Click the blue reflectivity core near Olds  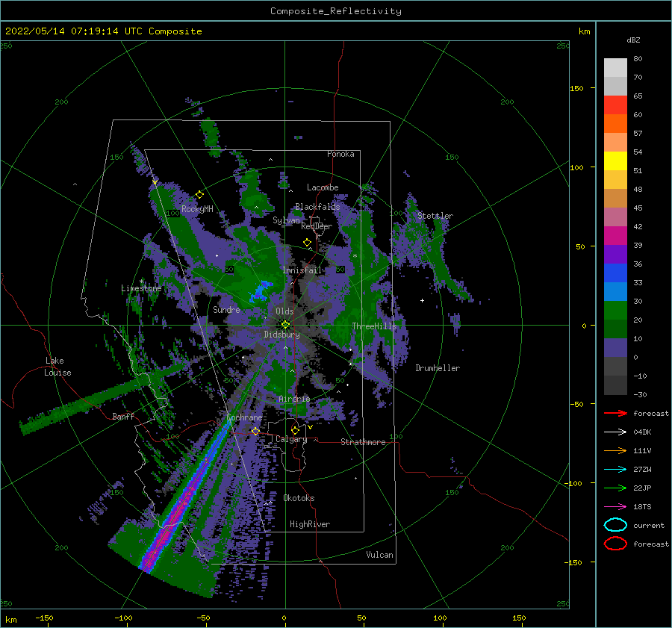(x=261, y=291)
